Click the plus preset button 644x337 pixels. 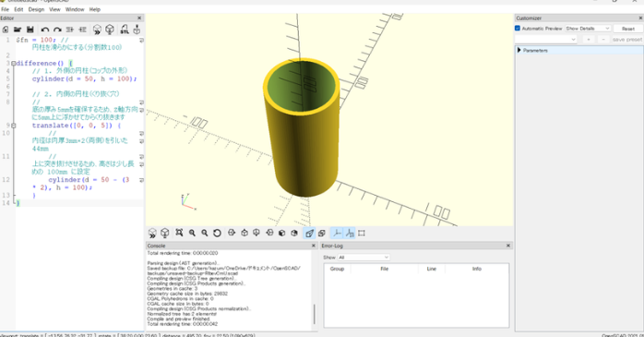589,40
